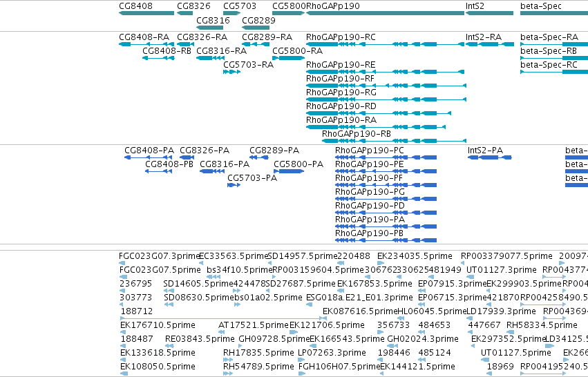Click EST RH58334.5prime
Image resolution: width=588 pixels, height=377 pixels.
(x=511, y=333)
